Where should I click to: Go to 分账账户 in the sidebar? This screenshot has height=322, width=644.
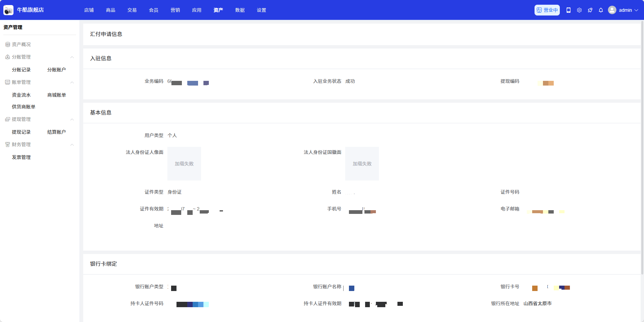pos(57,70)
